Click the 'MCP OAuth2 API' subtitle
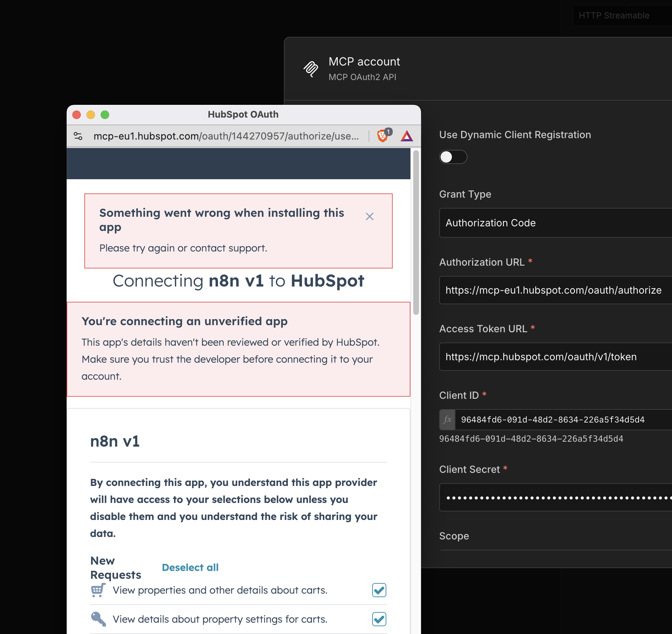The height and width of the screenshot is (634, 672). coord(362,77)
